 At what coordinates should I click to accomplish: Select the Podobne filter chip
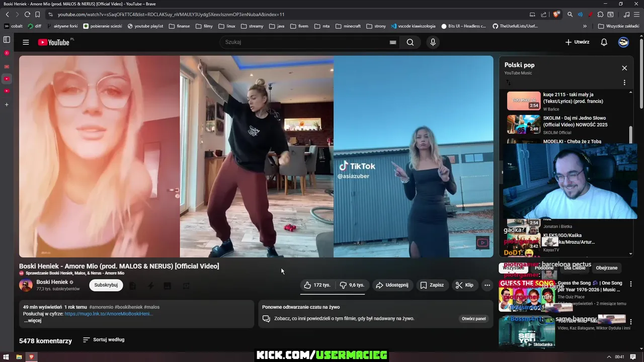point(544,268)
